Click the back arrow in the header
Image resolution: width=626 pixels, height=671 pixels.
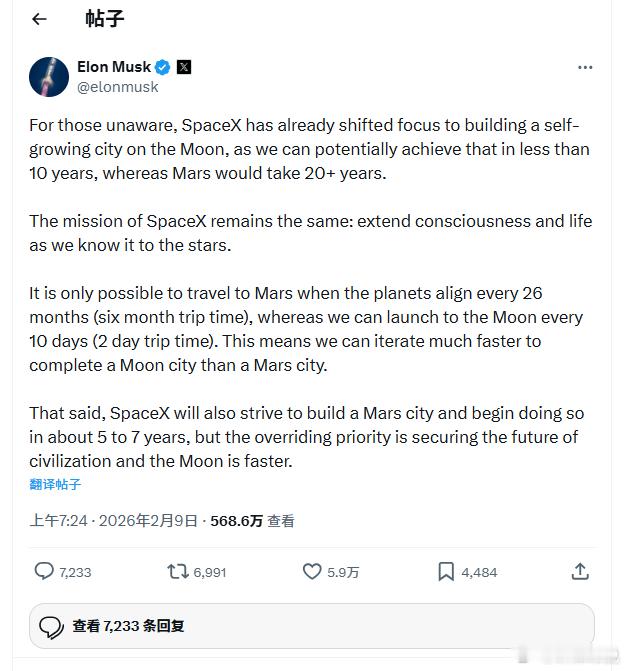(39, 19)
